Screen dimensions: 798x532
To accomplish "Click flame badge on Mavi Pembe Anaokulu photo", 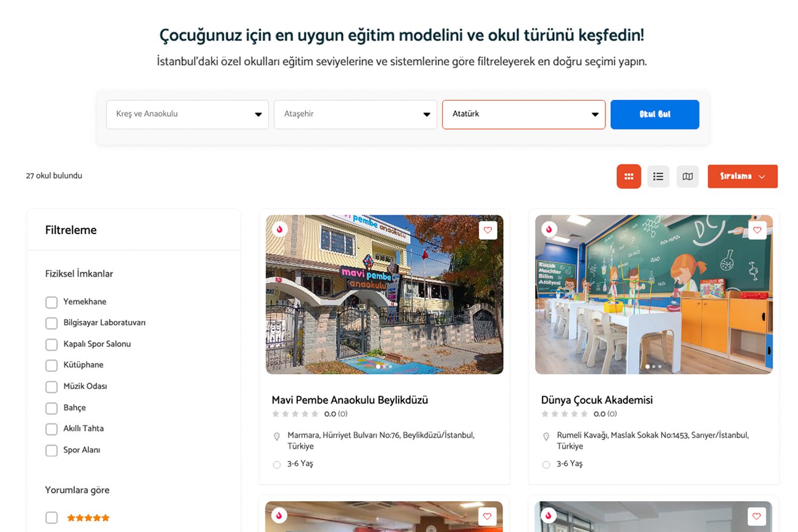I will pos(280,229).
